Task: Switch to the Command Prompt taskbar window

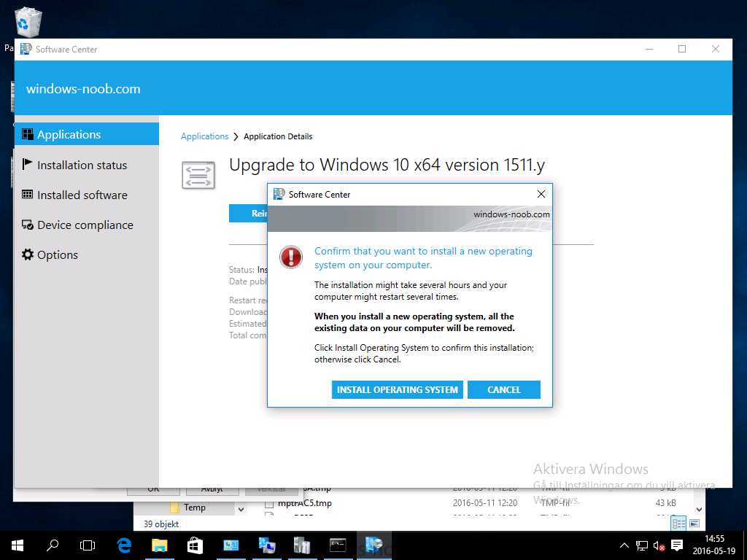Action: click(338, 545)
